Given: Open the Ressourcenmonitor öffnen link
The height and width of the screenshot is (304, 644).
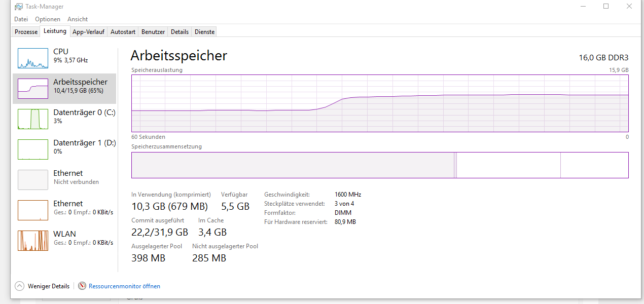Looking at the screenshot, I should (124, 286).
